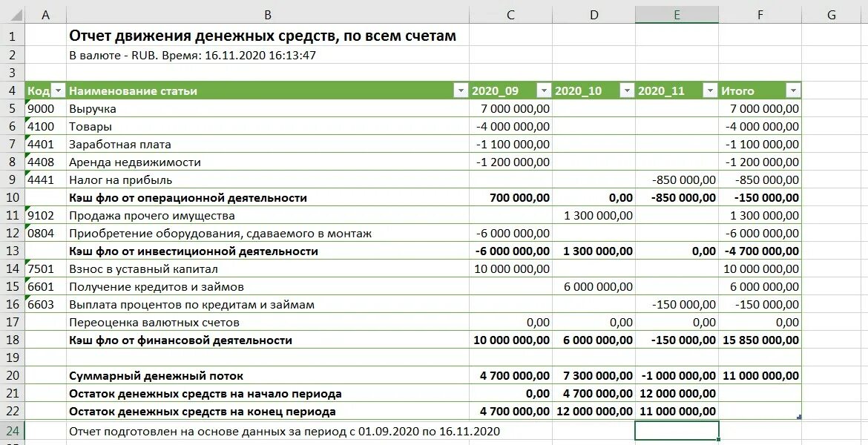This screenshot has height=445, width=868.
Task: Select row 1 header
Action: (x=12, y=36)
